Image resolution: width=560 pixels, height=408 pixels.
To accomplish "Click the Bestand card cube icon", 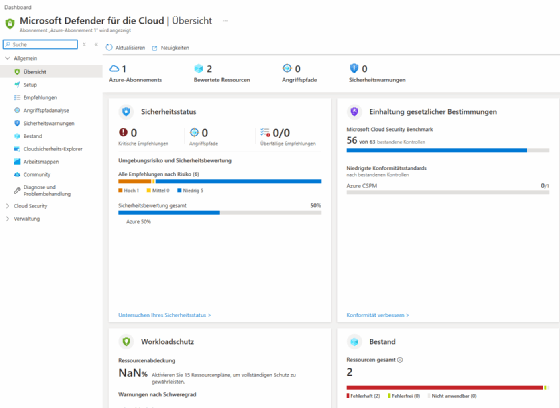I will coord(354,342).
